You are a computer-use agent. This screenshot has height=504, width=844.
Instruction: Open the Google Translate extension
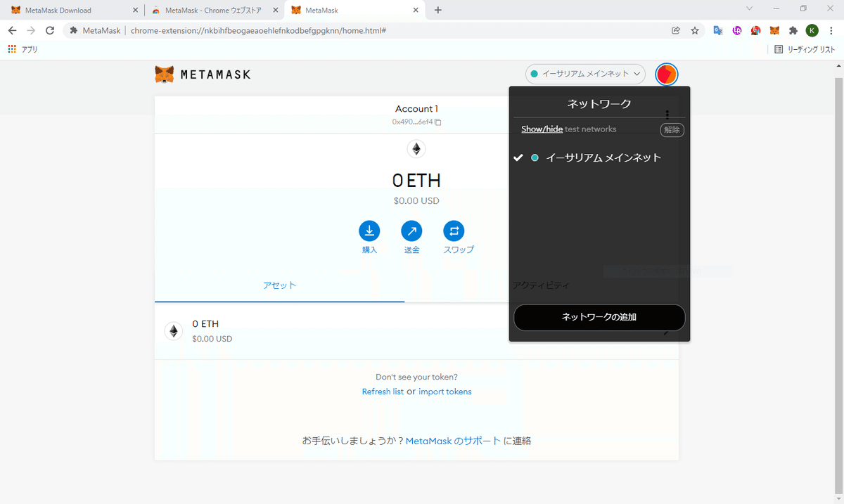click(718, 30)
